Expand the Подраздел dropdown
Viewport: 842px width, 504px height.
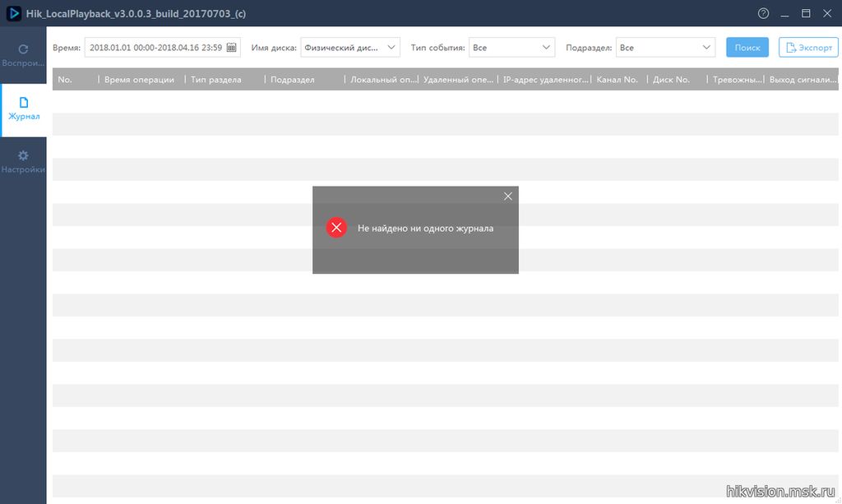(665, 47)
